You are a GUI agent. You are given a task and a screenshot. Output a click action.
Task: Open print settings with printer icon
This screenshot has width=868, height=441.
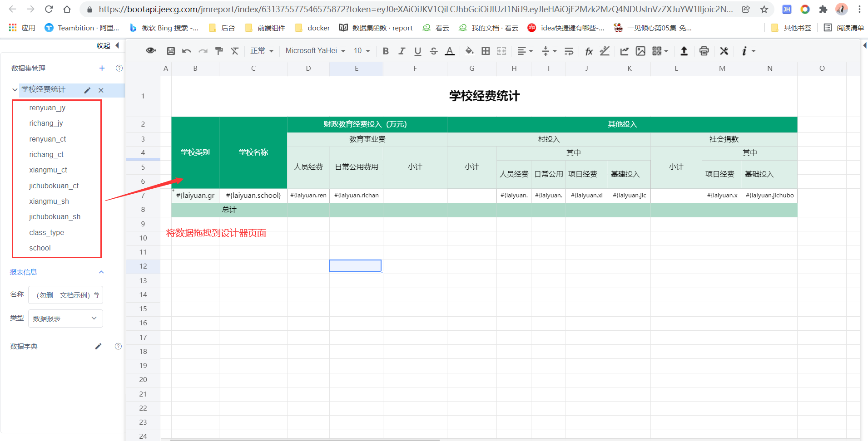click(x=704, y=51)
